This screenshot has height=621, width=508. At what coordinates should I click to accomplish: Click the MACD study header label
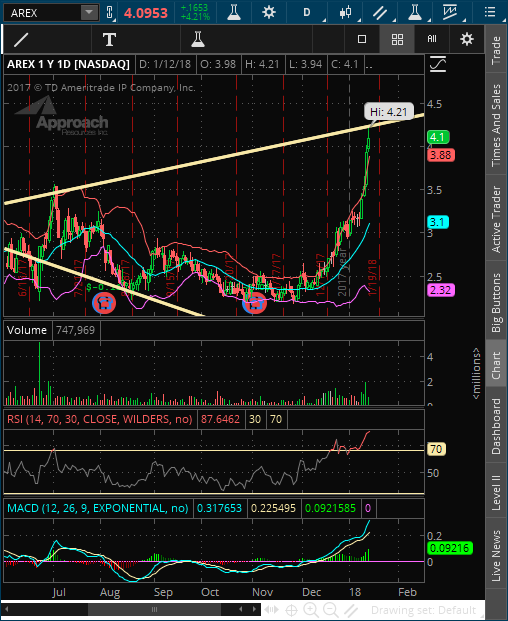(x=98, y=508)
